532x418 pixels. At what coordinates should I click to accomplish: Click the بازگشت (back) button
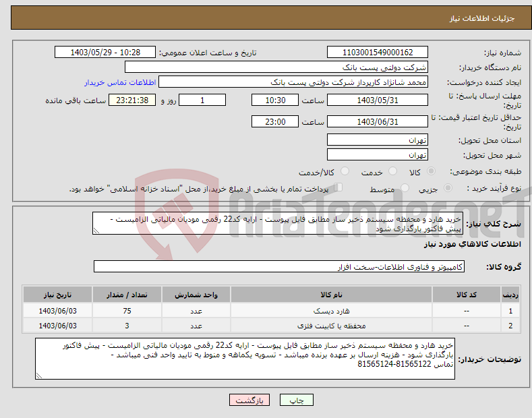pyautogui.click(x=249, y=400)
